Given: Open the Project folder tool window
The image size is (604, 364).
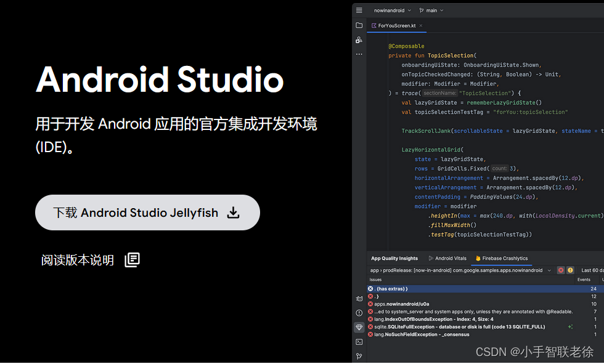Looking at the screenshot, I should [359, 25].
